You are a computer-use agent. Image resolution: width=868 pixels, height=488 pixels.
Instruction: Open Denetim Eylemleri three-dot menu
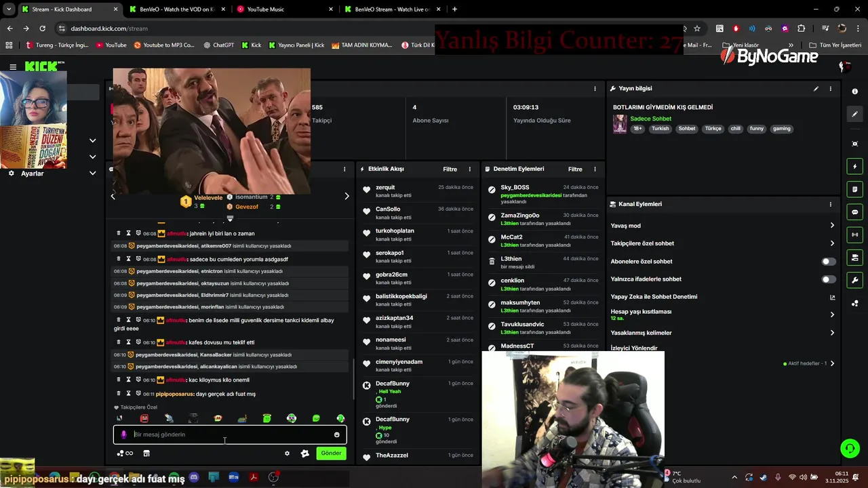point(595,169)
